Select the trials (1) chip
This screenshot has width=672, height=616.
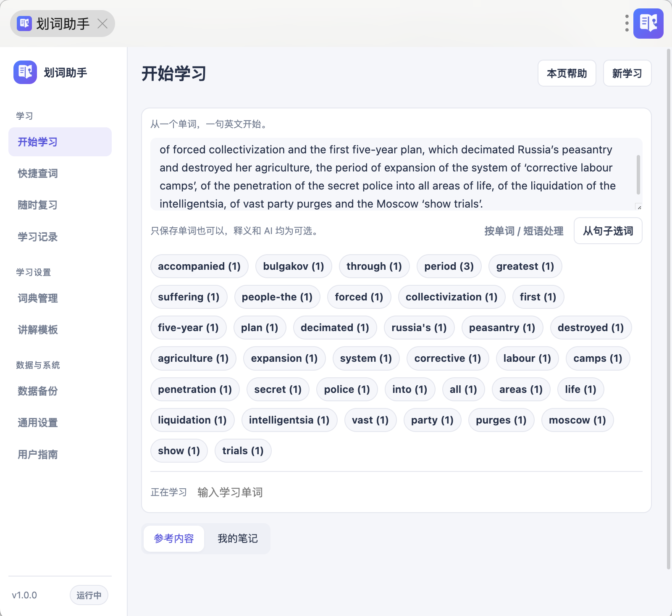(243, 450)
